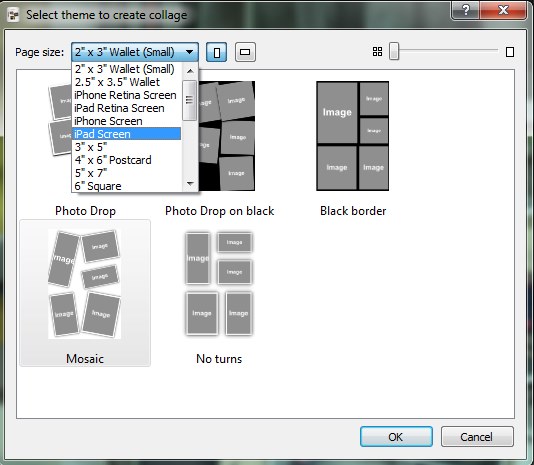The image size is (534, 465).
Task: Choose iPad Retina Screen page size
Action: pos(126,108)
